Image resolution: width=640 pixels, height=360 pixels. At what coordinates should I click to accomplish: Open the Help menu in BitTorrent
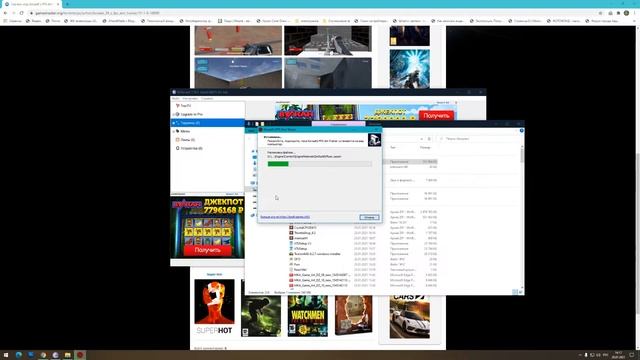pyautogui.click(x=207, y=98)
